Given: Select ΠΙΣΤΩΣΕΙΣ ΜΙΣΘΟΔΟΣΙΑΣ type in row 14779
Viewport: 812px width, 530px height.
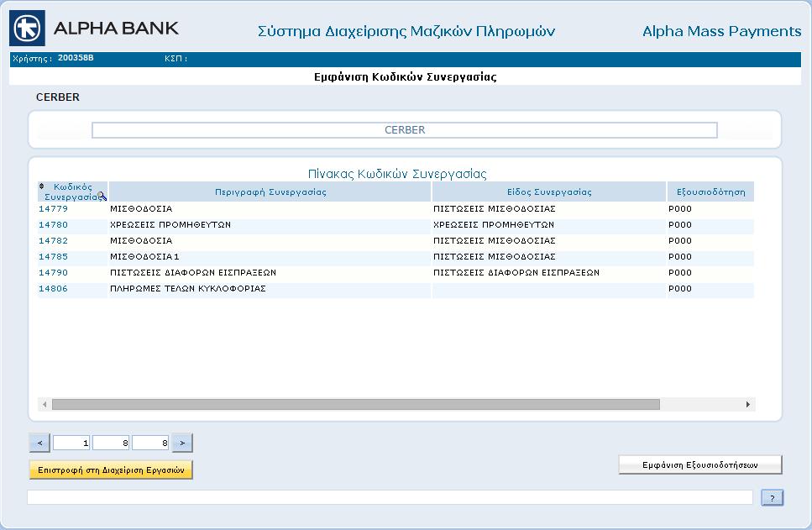Looking at the screenshot, I should tap(549, 209).
